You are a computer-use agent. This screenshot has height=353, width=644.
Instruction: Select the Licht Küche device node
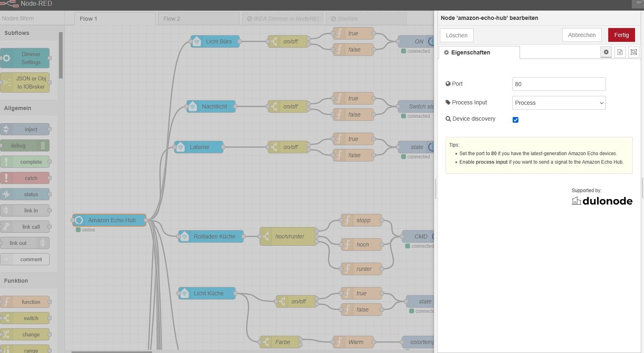pos(207,293)
